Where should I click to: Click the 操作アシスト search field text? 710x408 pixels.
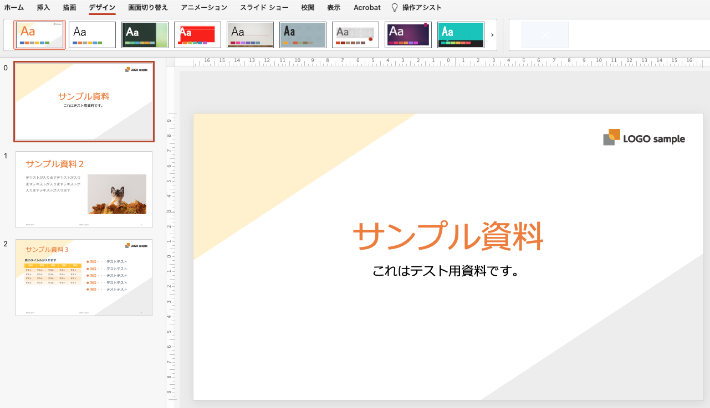(x=422, y=7)
